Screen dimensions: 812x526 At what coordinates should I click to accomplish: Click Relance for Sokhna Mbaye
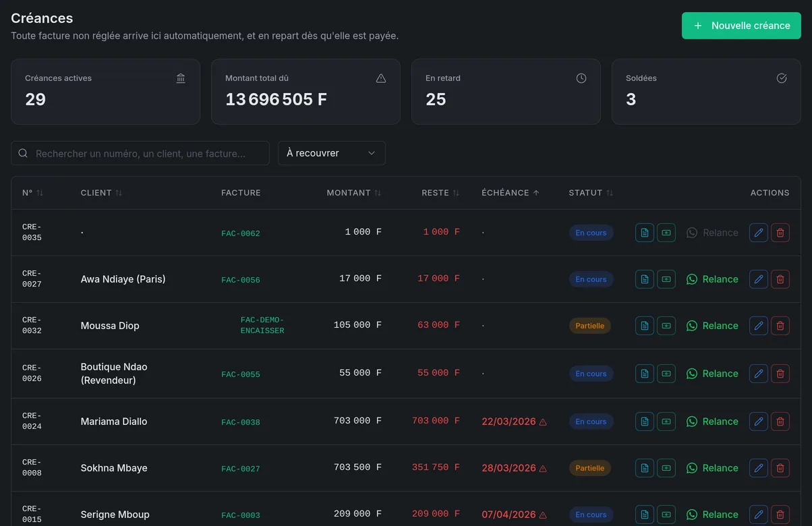[x=712, y=468]
